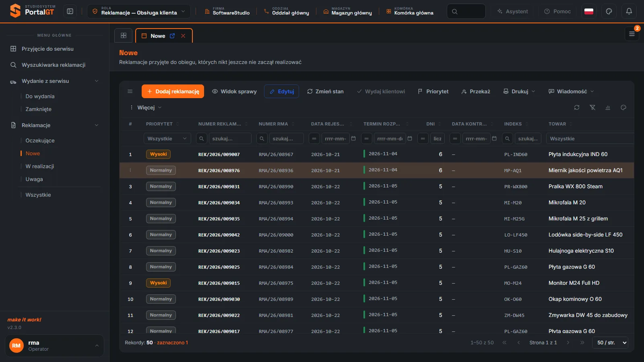Open the notifications bell
This screenshot has width=644, height=362.
click(x=629, y=11)
